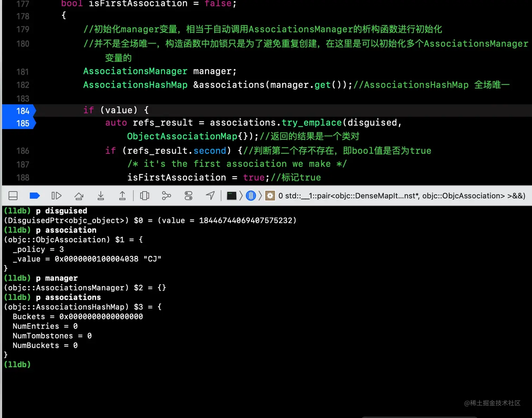Continue program execution in debug bar
Viewport: 532px width, 418px height.
click(56, 196)
